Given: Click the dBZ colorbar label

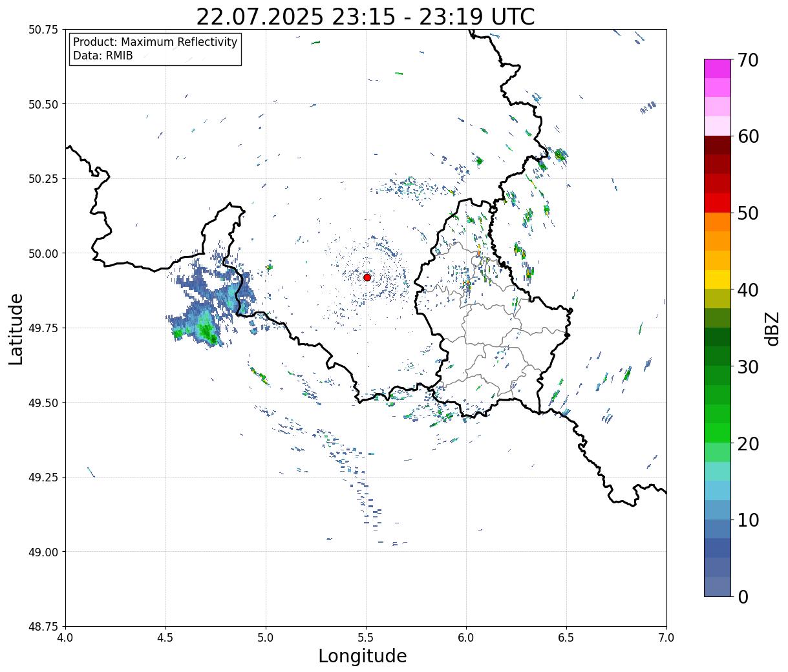Looking at the screenshot, I should [772, 328].
